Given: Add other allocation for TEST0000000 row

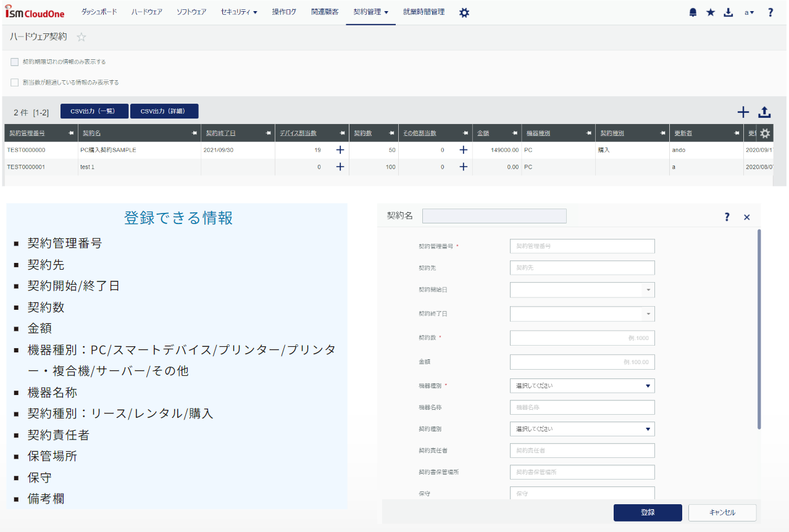Looking at the screenshot, I should pos(463,150).
